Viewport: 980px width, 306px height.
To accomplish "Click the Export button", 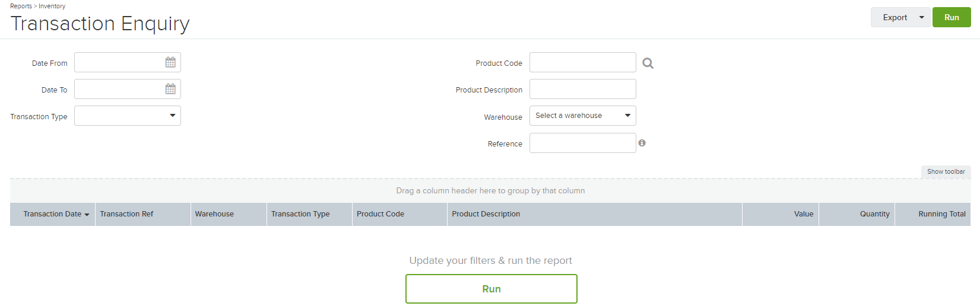I will (895, 17).
